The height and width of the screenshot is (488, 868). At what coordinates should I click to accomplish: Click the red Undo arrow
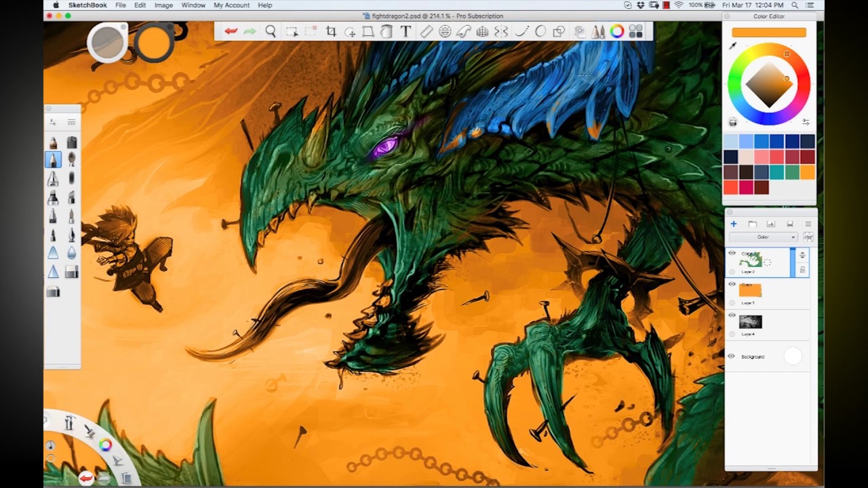[231, 31]
